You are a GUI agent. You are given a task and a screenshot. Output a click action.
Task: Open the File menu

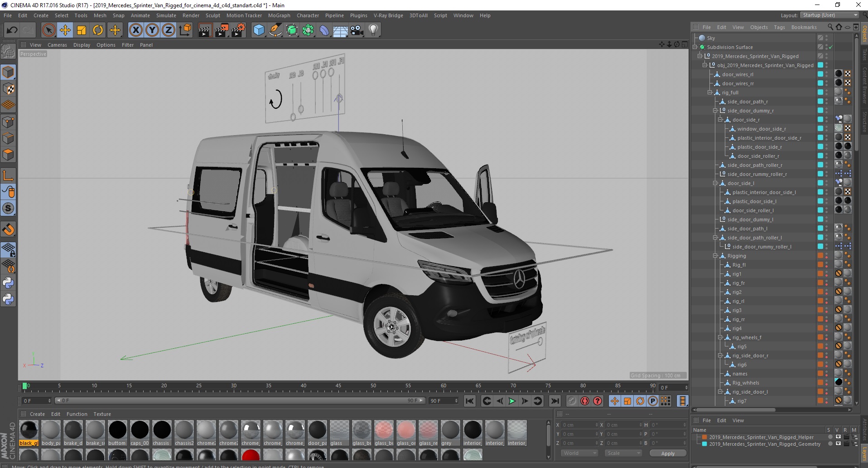pos(8,15)
